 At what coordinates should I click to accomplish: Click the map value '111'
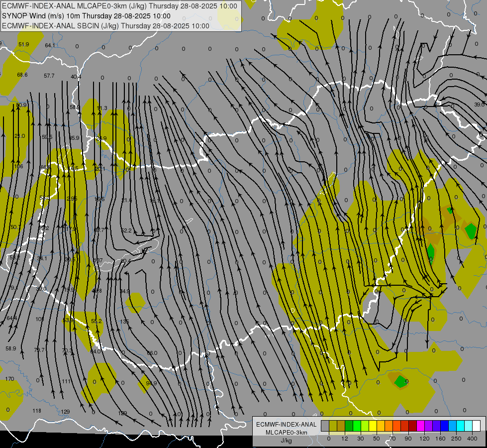pyautogui.click(x=66, y=381)
